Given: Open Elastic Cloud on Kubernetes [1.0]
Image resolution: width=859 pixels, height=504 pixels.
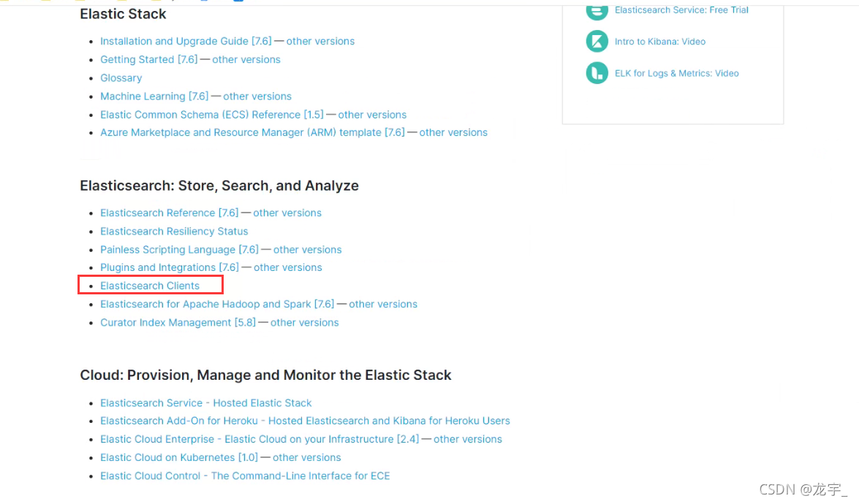Looking at the screenshot, I should [178, 457].
